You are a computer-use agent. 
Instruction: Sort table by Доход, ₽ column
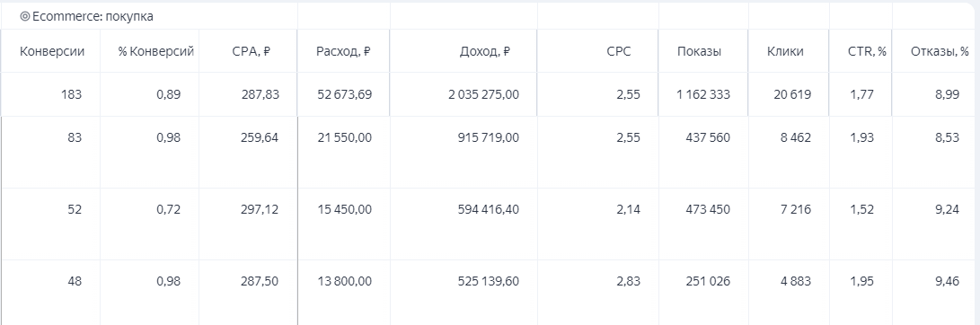pos(484,52)
